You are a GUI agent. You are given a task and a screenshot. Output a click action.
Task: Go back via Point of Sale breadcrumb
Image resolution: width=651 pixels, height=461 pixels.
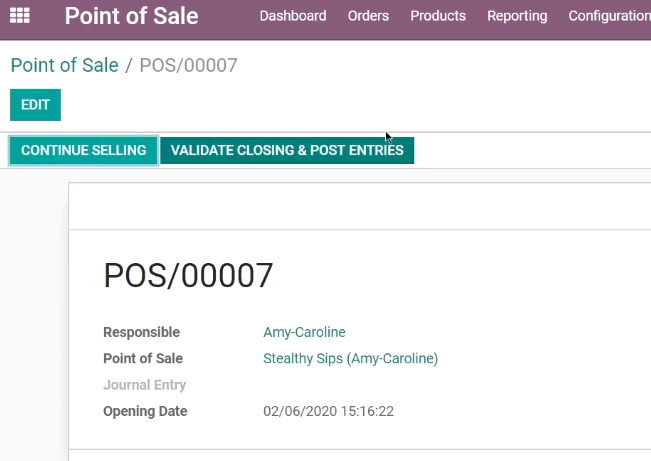click(x=64, y=65)
